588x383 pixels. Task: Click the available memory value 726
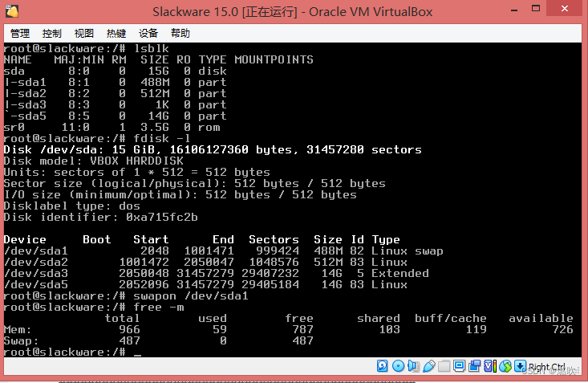coord(562,330)
